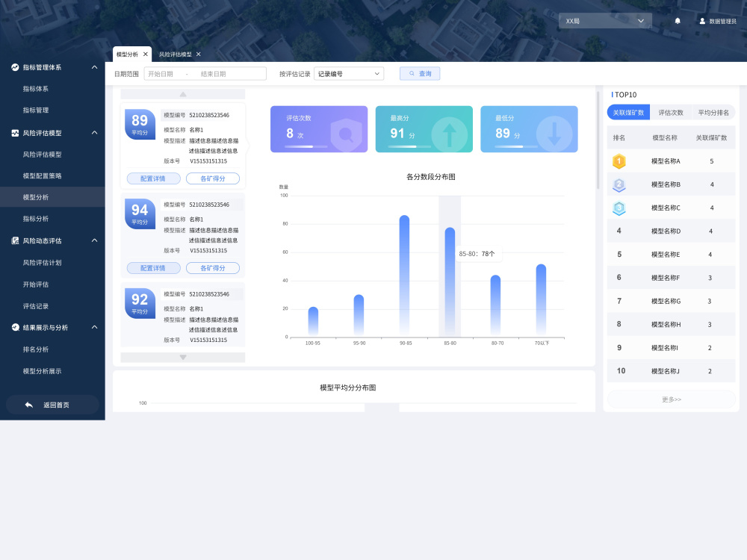Switch to the 模型分析 tab
The height and width of the screenshot is (560, 747).
(x=127, y=55)
